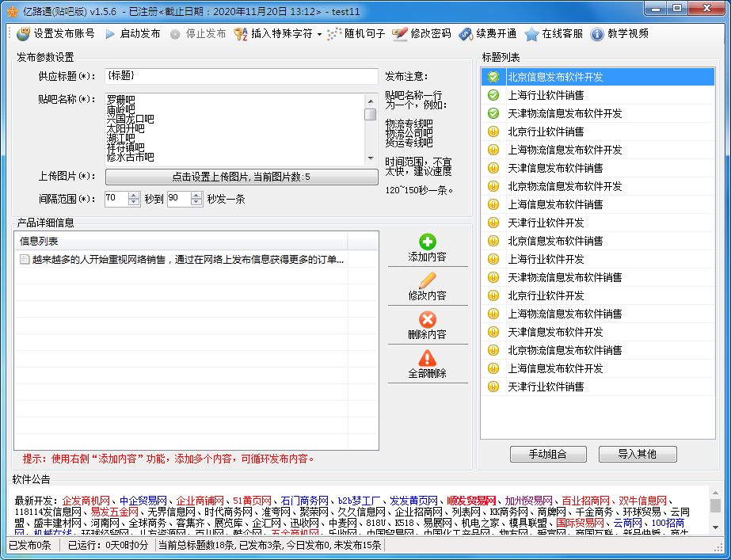The height and width of the screenshot is (560, 731).
Task: Open the 双牛信息网 link
Action: [x=643, y=501]
